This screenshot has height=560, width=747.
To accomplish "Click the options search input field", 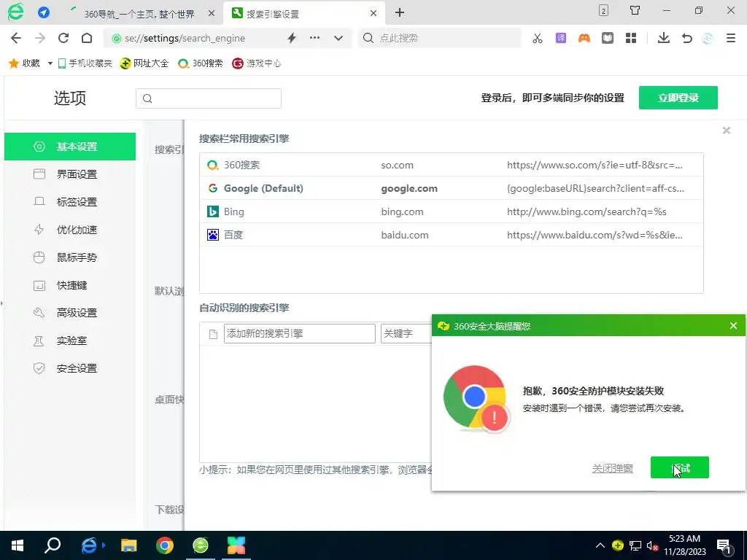I will pos(209,98).
